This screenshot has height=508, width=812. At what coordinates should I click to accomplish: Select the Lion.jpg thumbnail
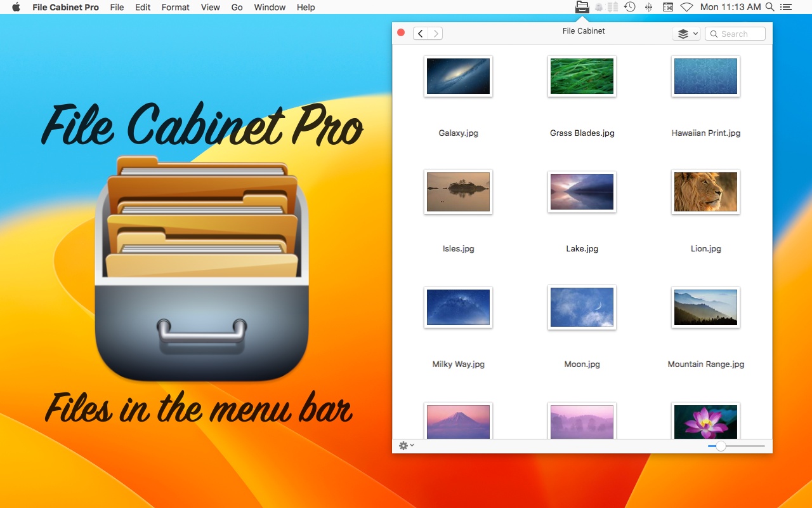tap(705, 192)
